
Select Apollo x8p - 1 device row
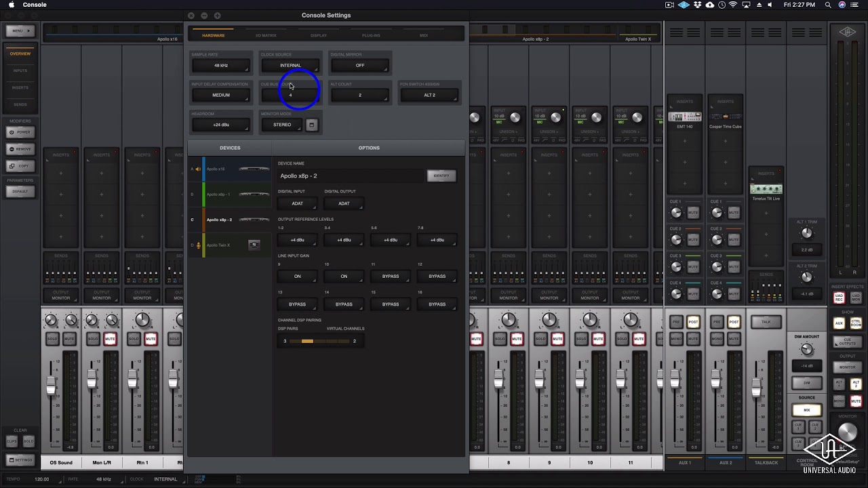click(x=229, y=195)
